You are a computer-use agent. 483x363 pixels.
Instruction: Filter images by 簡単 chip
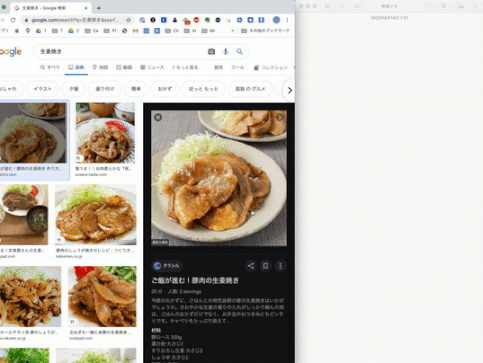point(136,89)
